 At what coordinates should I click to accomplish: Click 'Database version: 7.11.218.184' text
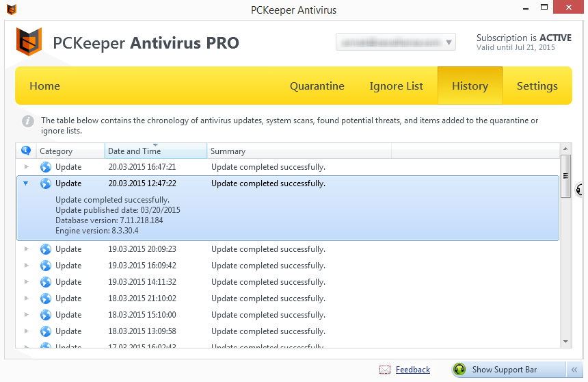point(109,220)
